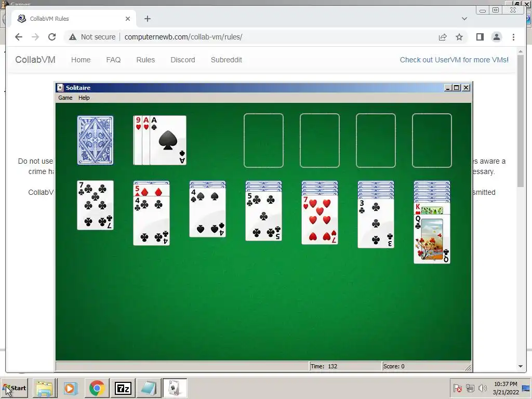The height and width of the screenshot is (399, 532).
Task: Click the Solitaire title bar app icon
Action: 60,87
